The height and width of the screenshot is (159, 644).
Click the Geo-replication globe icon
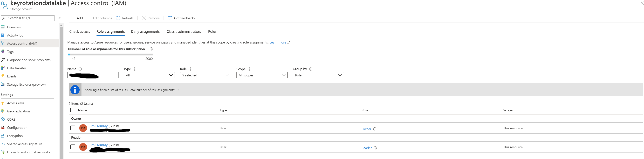coord(3,111)
